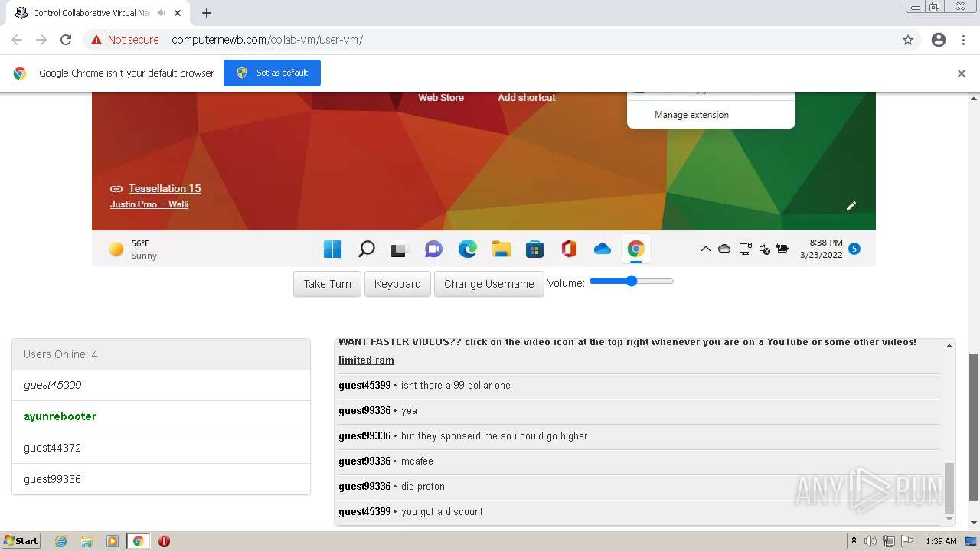Click message 'isnt there a 99 dollar one'

pos(456,385)
